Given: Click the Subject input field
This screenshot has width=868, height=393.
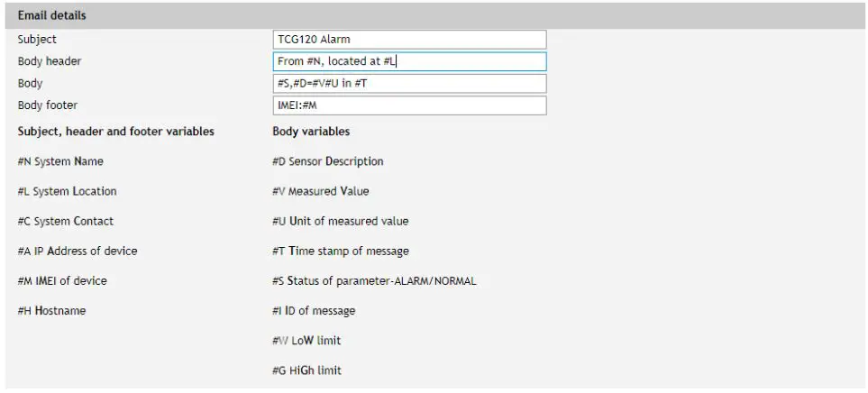Looking at the screenshot, I should pyautogui.click(x=409, y=40).
